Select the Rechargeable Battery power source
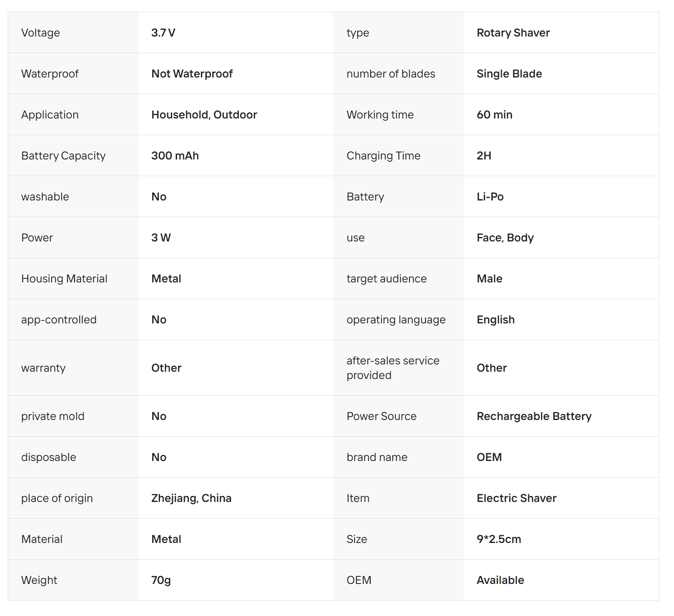This screenshot has height=616, width=674. click(x=534, y=416)
